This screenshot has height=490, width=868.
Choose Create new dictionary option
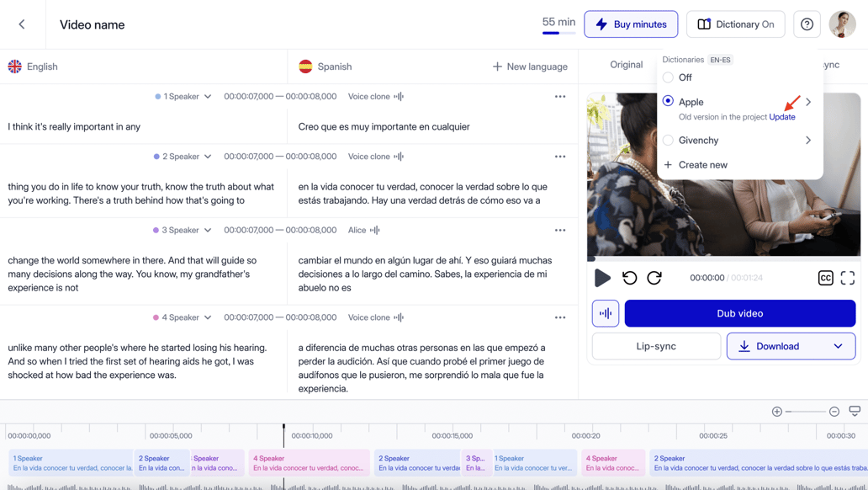[x=696, y=165]
